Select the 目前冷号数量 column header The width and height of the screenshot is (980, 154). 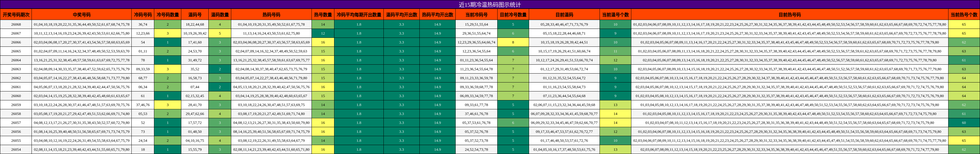[513, 15]
